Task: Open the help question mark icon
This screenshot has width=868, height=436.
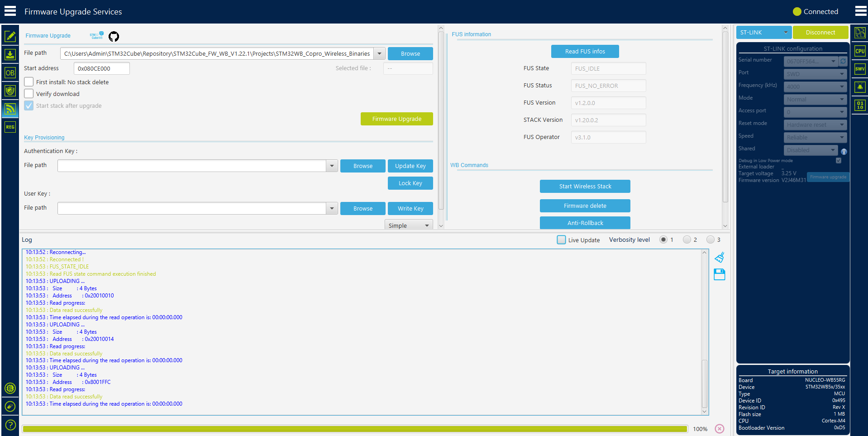Action: pyautogui.click(x=10, y=425)
